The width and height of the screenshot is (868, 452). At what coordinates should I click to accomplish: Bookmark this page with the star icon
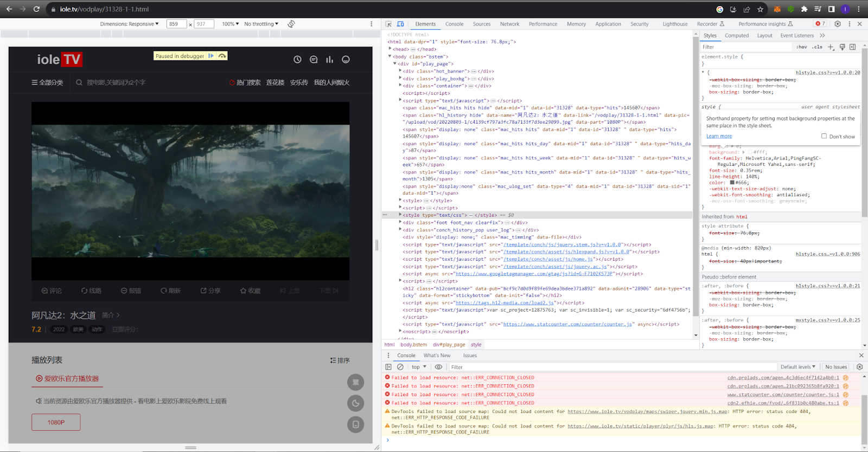(x=761, y=9)
